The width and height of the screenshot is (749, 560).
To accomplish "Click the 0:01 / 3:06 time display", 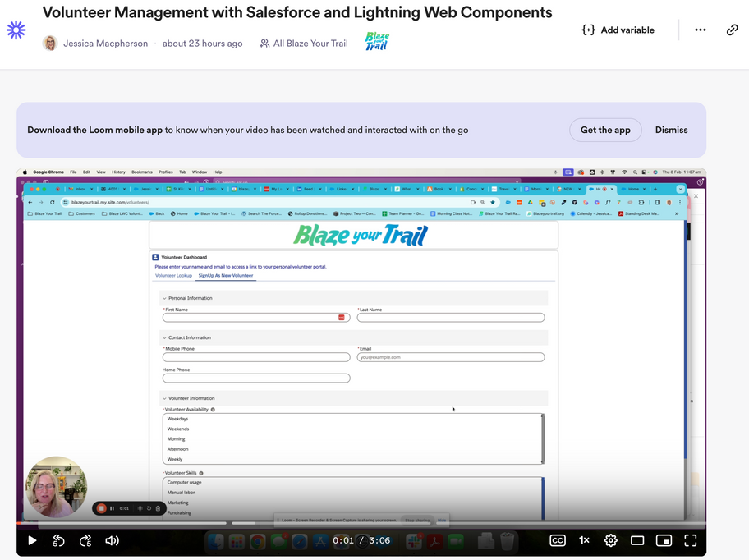I will [x=361, y=540].
